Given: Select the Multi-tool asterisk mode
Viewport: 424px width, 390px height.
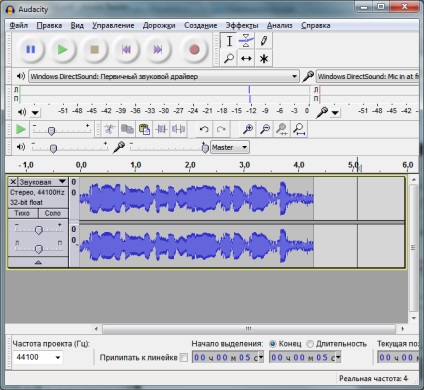Looking at the screenshot, I should [264, 58].
